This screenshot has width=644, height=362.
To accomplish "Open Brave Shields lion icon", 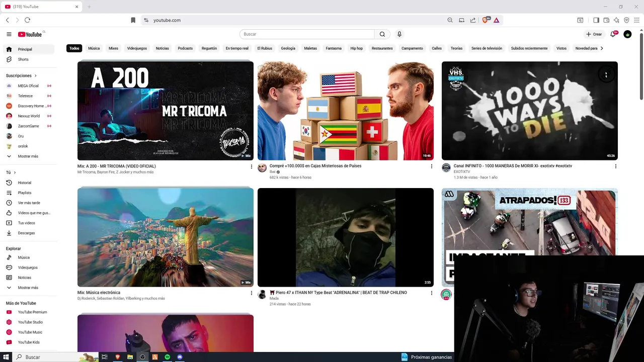I will [x=486, y=20].
